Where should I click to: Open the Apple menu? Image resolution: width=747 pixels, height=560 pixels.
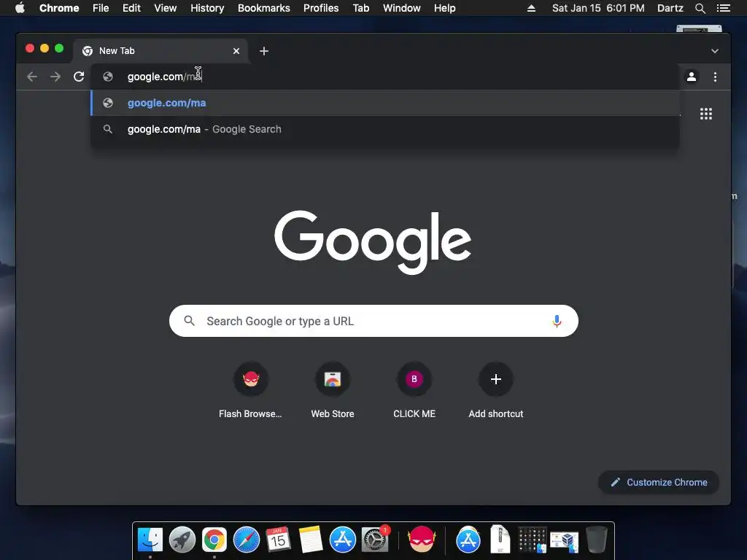point(20,8)
